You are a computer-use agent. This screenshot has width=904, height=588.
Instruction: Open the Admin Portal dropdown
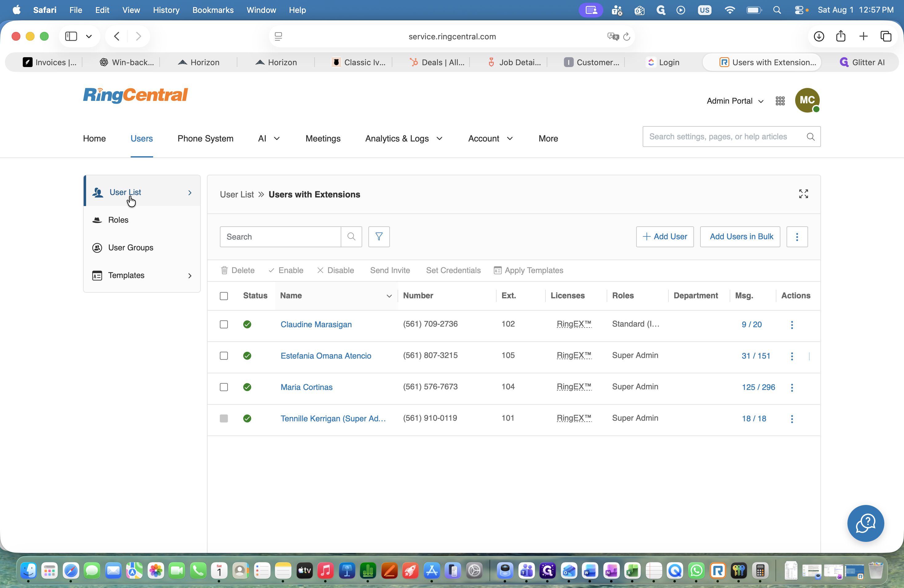pyautogui.click(x=735, y=101)
